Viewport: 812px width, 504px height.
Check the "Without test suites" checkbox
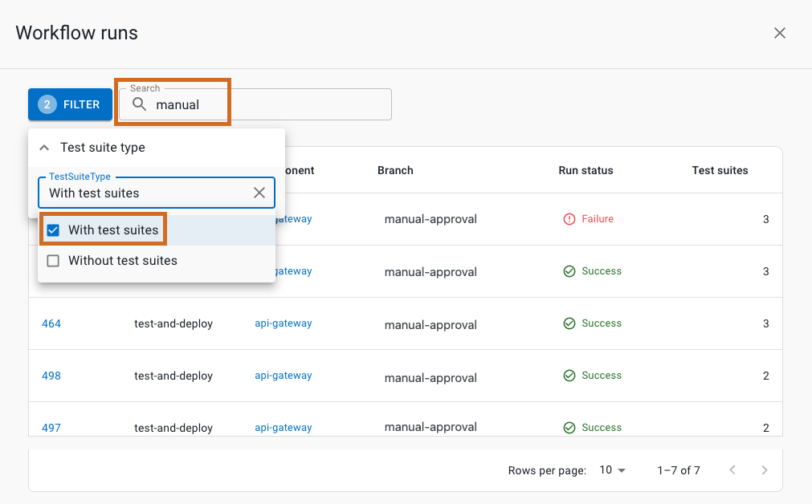[x=53, y=261]
